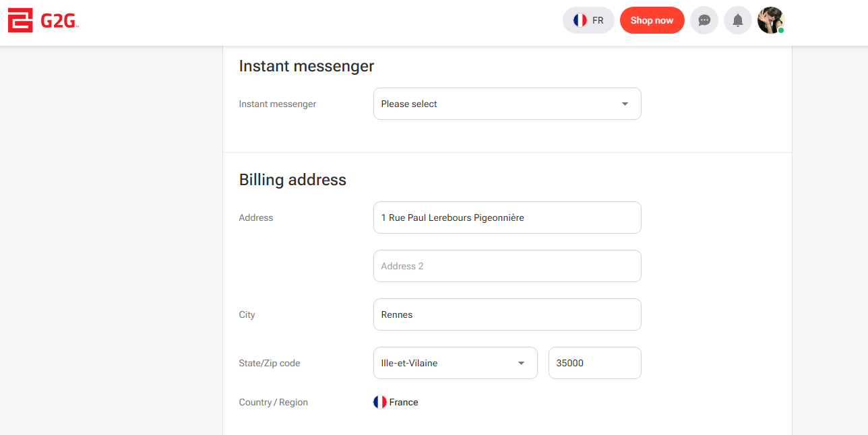This screenshot has height=435, width=868.
Task: Click the France flag beside country name
Action: pos(380,402)
